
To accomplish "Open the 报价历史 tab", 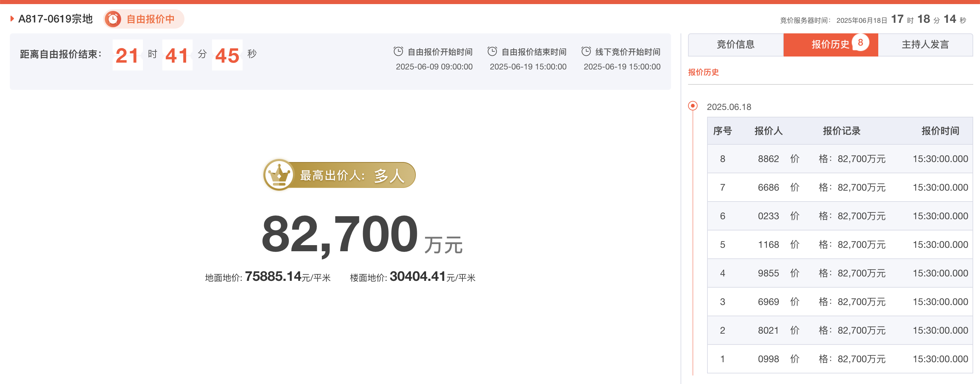I will pyautogui.click(x=831, y=45).
